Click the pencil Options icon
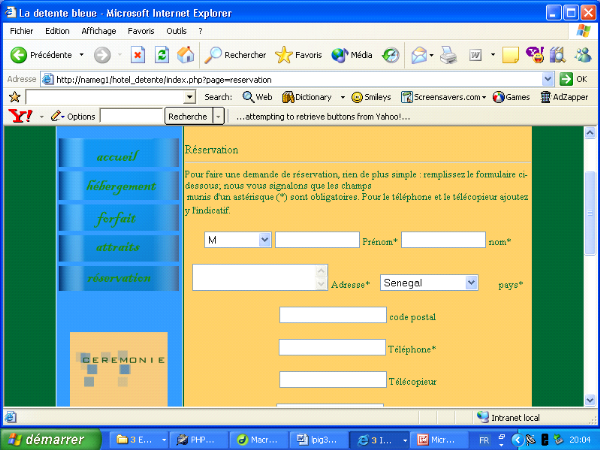This screenshot has height=450, width=600. [x=55, y=116]
